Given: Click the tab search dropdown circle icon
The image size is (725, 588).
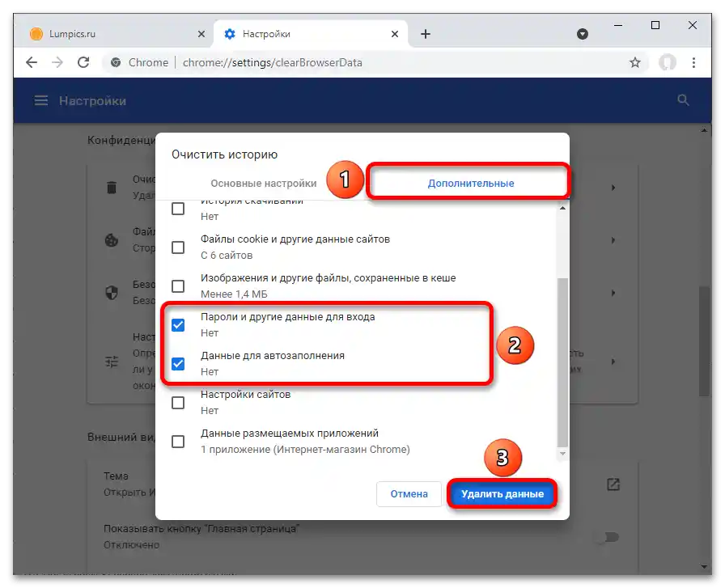Looking at the screenshot, I should 583,34.
